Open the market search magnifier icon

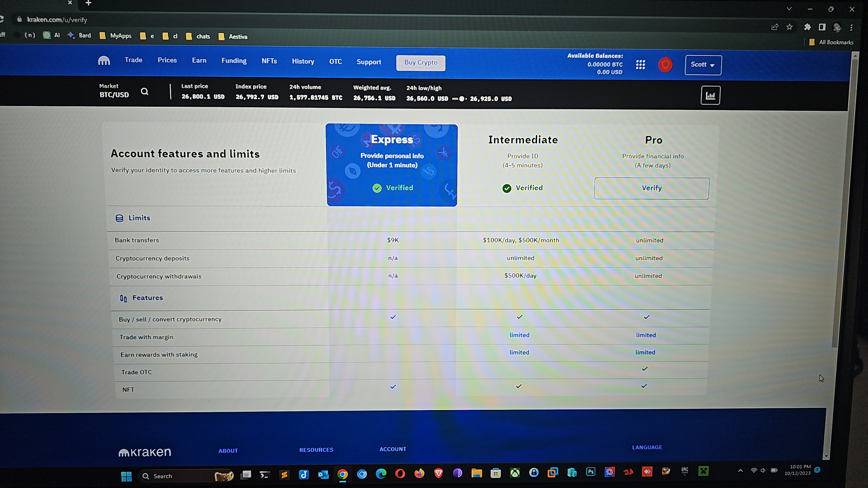(x=145, y=91)
